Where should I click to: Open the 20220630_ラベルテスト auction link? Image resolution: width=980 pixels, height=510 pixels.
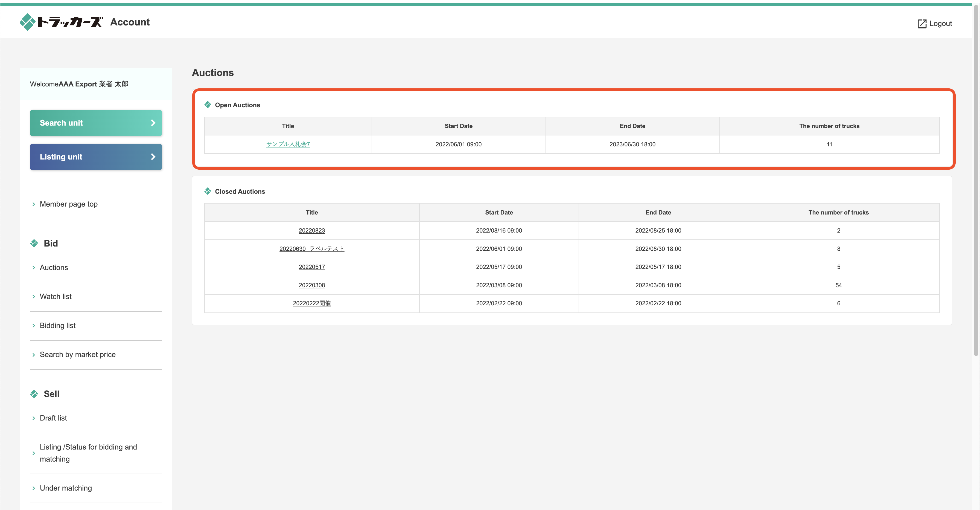pyautogui.click(x=311, y=249)
